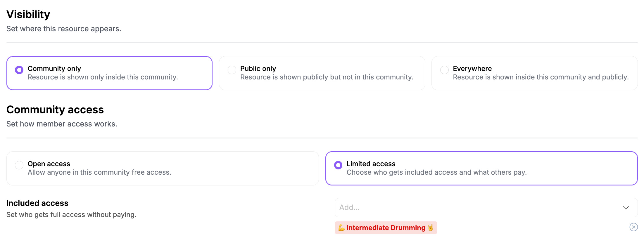Click the flexed arm emoji on the tag
The height and width of the screenshot is (243, 644).
point(341,228)
